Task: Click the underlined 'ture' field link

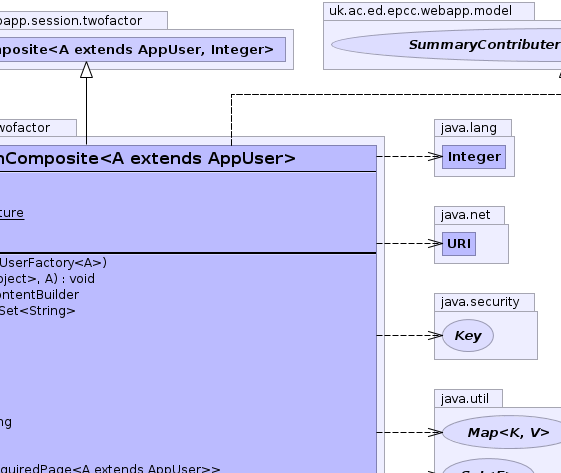Action: 12,213
